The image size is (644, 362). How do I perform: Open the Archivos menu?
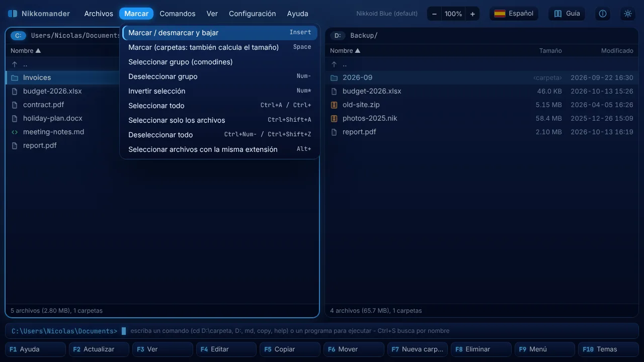(99, 14)
